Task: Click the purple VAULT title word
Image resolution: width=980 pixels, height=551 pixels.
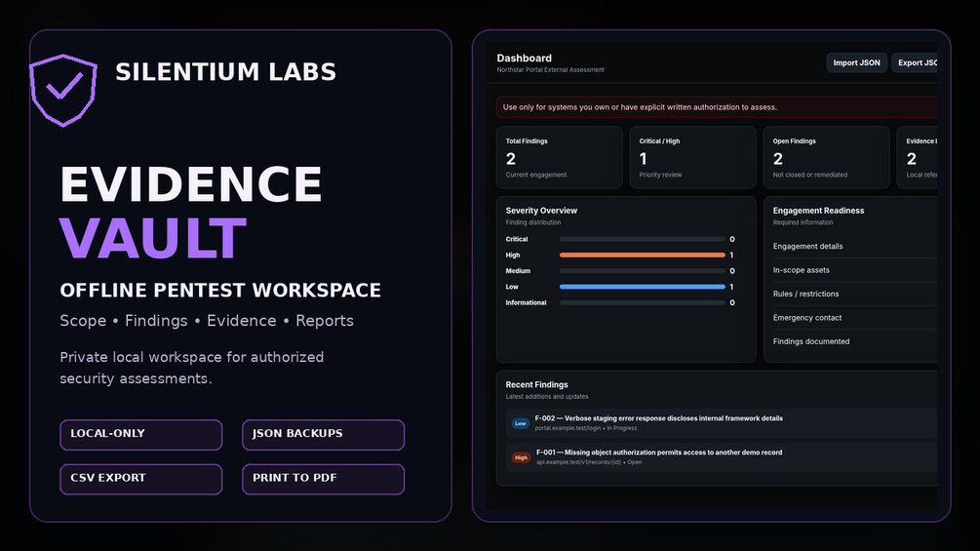Action: (153, 238)
